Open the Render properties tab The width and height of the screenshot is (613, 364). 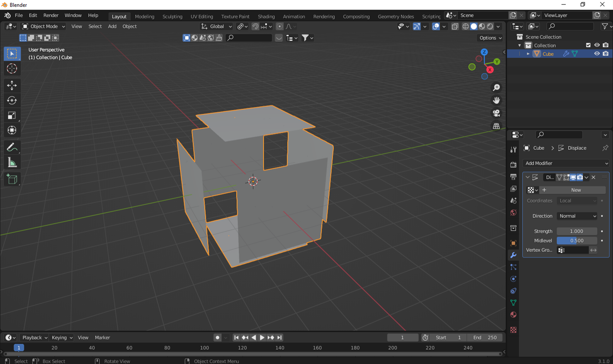[x=513, y=165]
